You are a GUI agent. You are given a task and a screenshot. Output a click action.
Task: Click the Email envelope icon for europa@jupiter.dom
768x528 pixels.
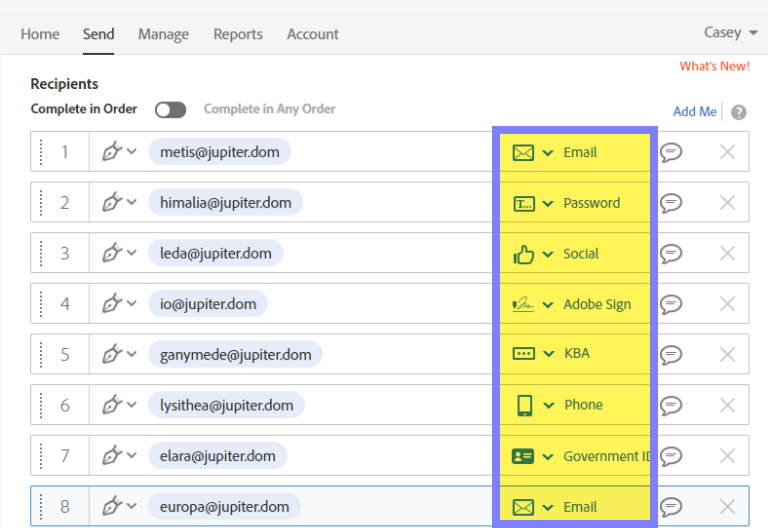coord(523,507)
